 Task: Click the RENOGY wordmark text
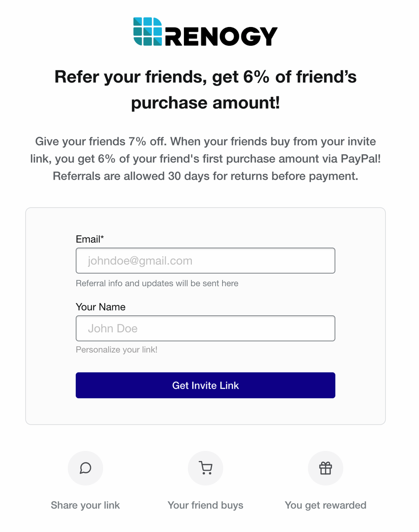[x=221, y=37]
